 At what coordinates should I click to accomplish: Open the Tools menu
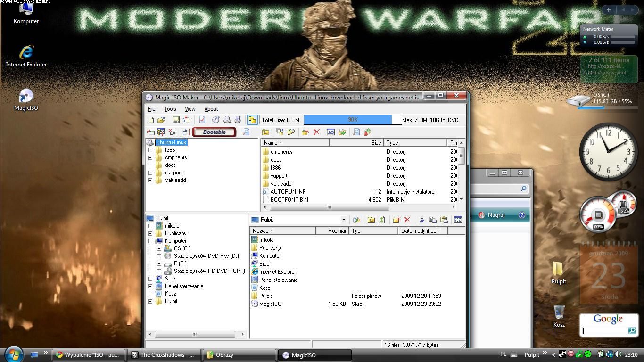click(x=170, y=109)
